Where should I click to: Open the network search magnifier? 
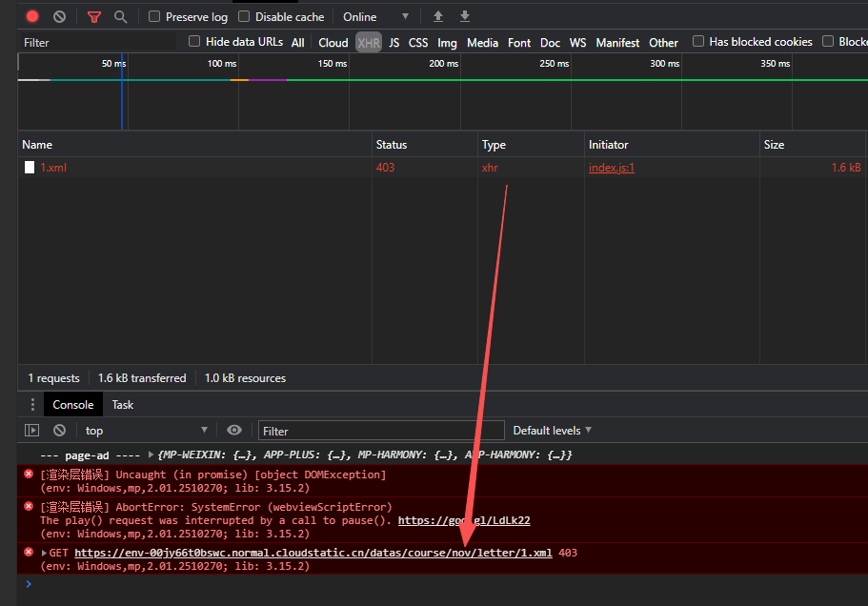click(120, 17)
